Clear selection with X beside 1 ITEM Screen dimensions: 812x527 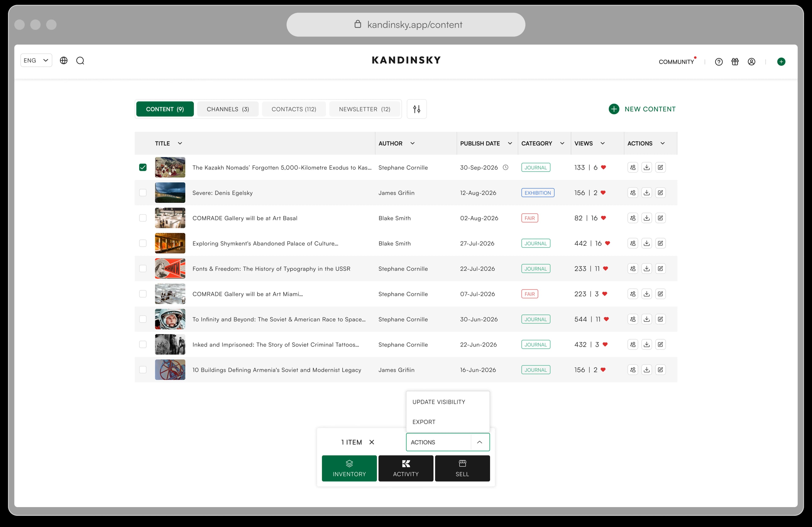point(372,442)
